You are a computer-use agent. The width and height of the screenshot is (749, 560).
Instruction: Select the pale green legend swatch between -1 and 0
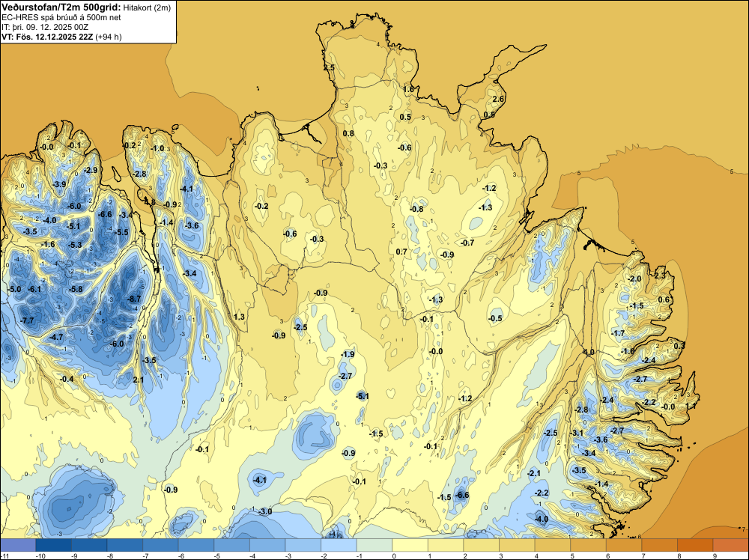pyautogui.click(x=374, y=545)
